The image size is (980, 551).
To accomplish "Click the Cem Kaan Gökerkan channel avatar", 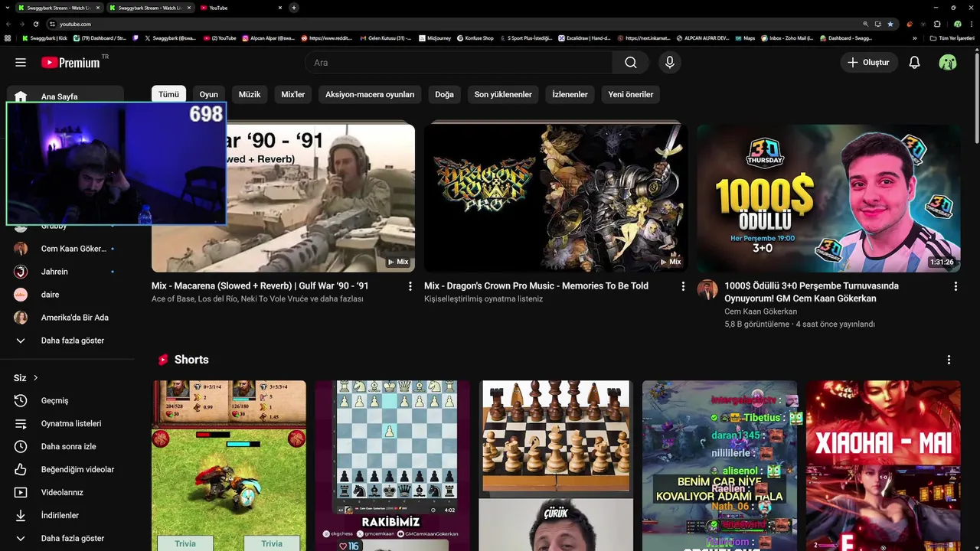I will coord(707,290).
